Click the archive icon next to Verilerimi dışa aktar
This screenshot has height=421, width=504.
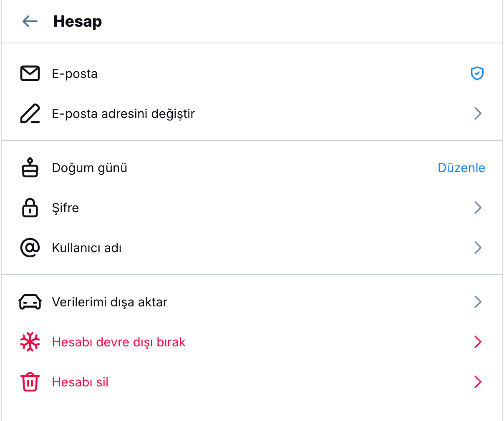29,302
